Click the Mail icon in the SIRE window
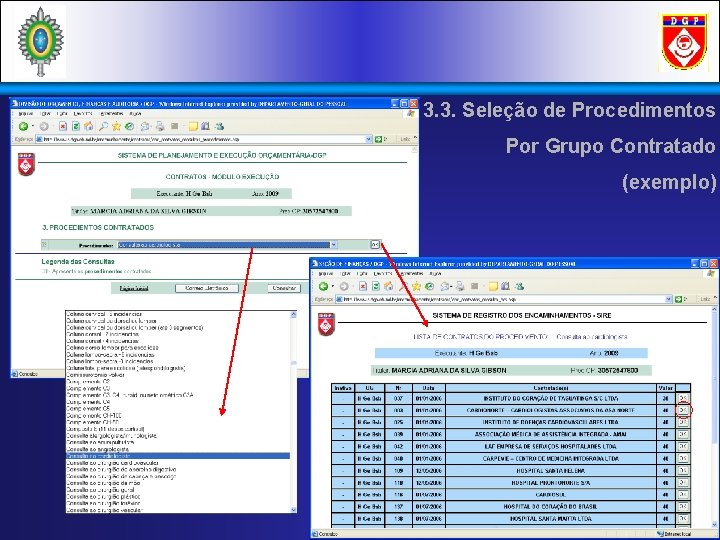 [x=444, y=287]
